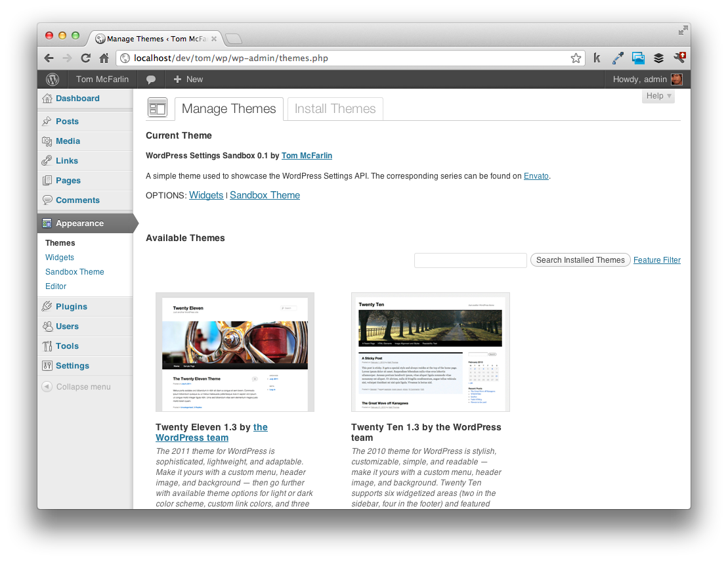Click the Plugins plug icon
This screenshot has width=728, height=561.
pos(47,307)
